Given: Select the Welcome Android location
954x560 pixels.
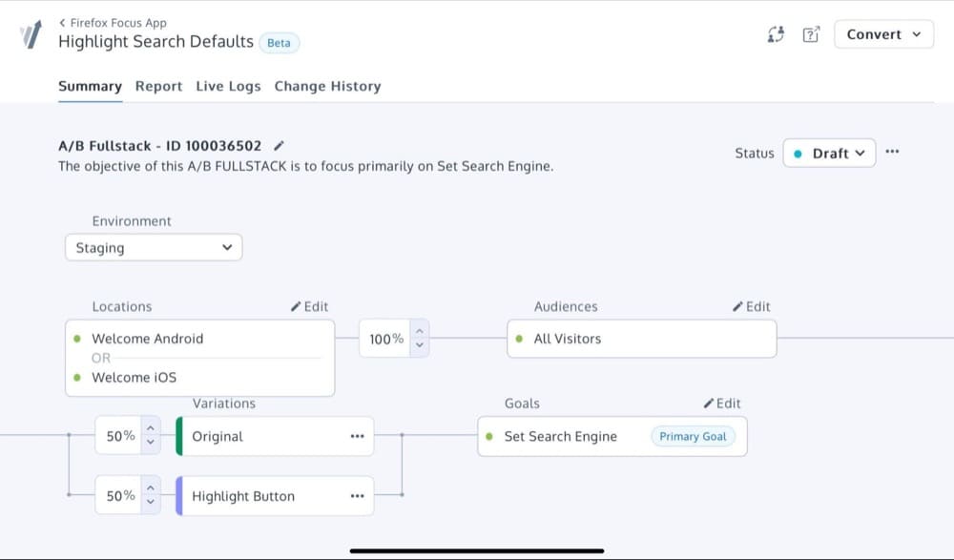Looking at the screenshot, I should [147, 339].
